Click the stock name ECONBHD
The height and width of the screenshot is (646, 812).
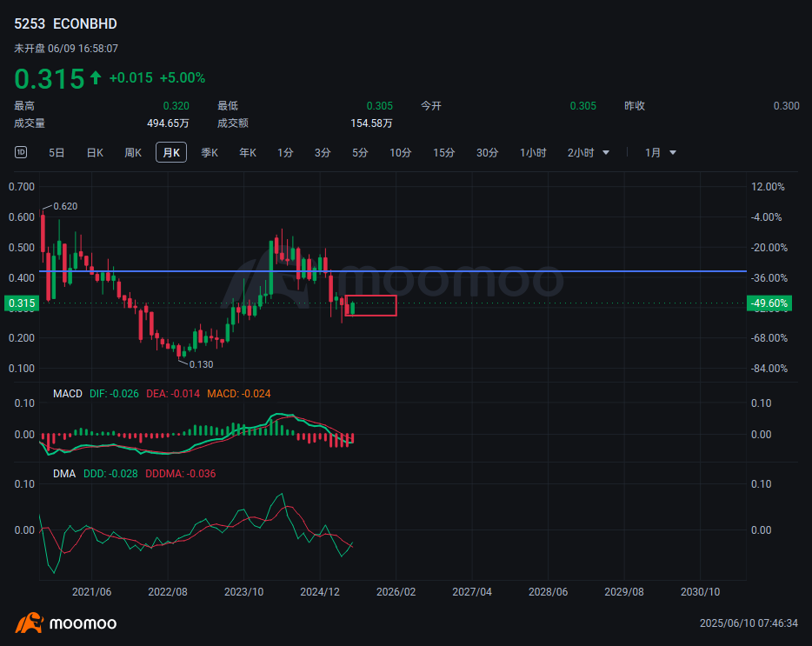tap(85, 23)
